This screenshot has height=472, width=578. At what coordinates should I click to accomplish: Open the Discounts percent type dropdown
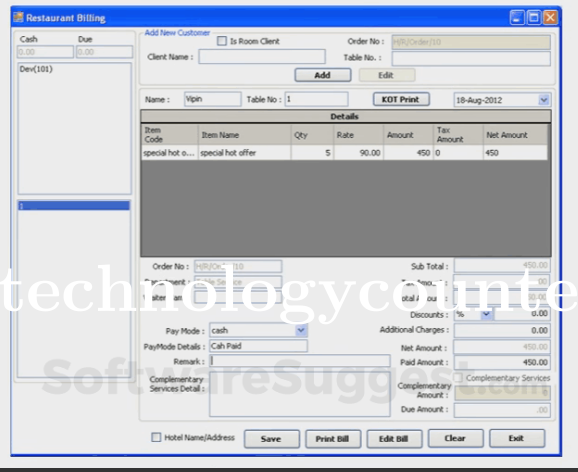(487, 314)
